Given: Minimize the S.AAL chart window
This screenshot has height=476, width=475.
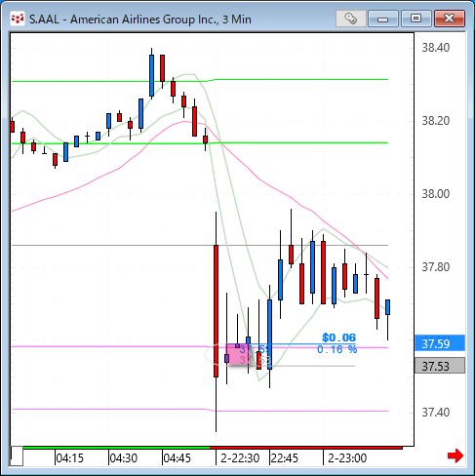Looking at the screenshot, I should [383, 19].
